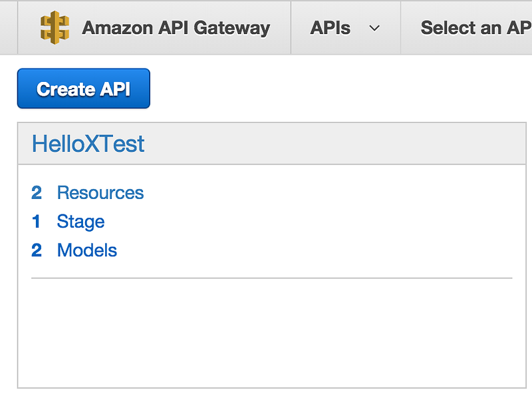Click the word Gateway in the header title
Image resolution: width=532 pixels, height=394 pixels.
(232, 28)
